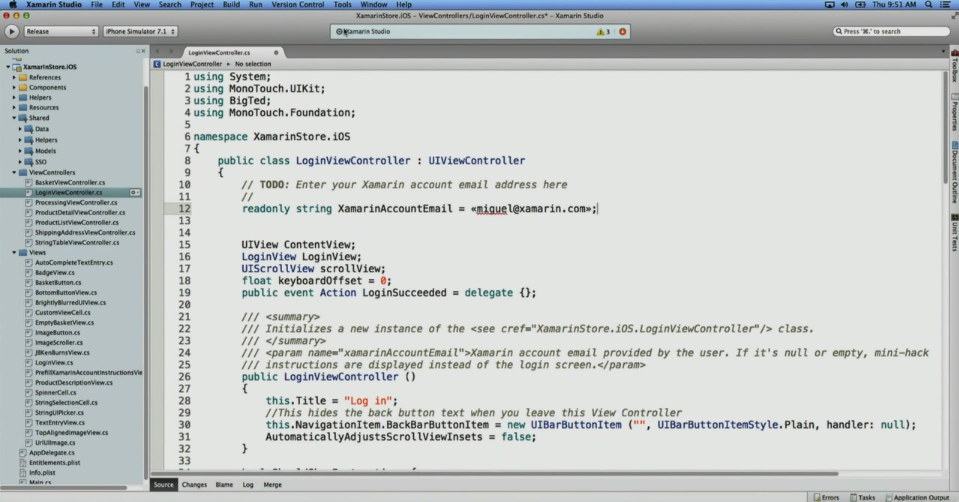959x502 pixels.
Task: Expand the Models folder
Action: click(x=20, y=151)
